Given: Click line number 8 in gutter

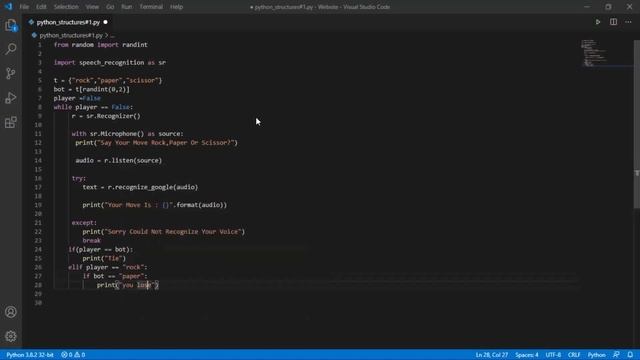Looking at the screenshot, I should coord(40,107).
